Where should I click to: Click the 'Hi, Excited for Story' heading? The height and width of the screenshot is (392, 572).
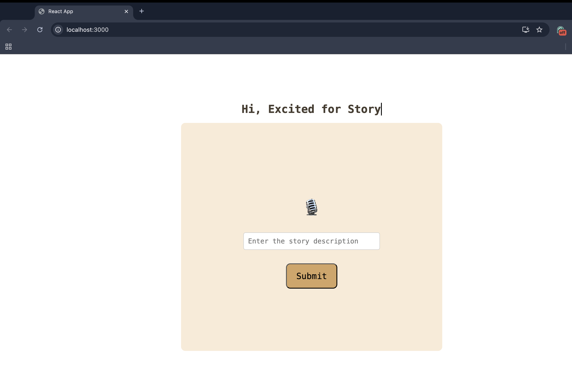(311, 109)
